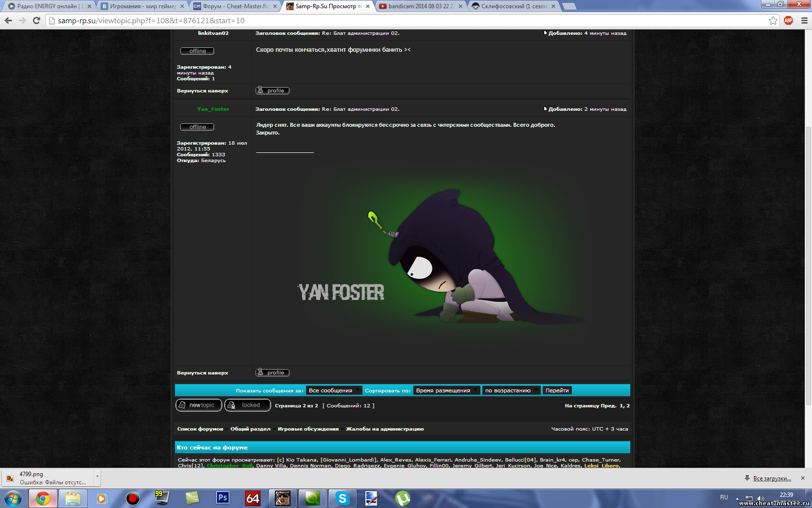This screenshot has width=812, height=508.
Task: Click the newtopic button
Action: coord(199,405)
